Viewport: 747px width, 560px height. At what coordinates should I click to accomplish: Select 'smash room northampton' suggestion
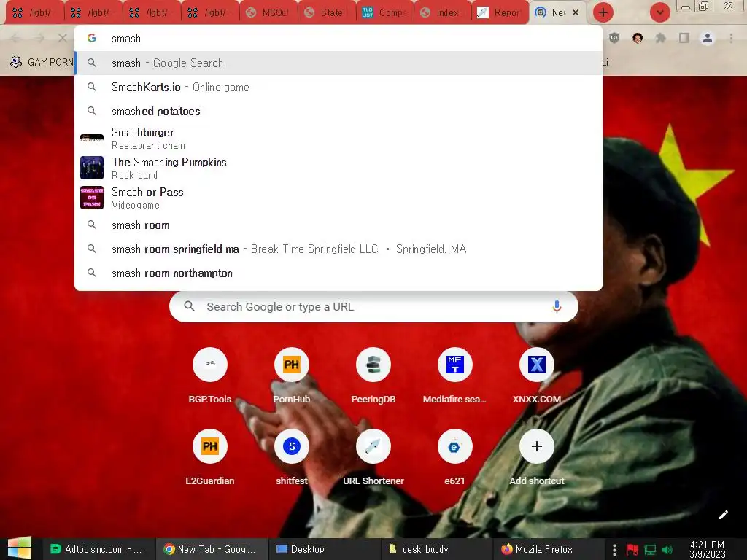point(338,273)
